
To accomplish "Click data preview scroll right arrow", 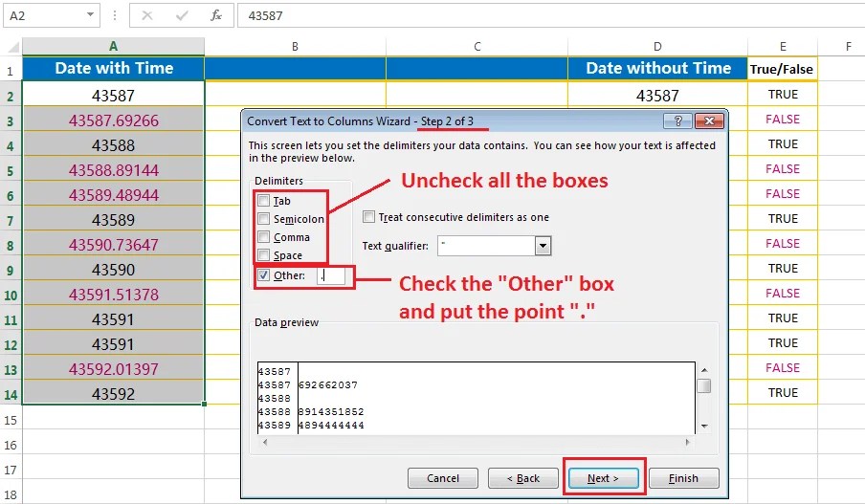I will [x=687, y=442].
